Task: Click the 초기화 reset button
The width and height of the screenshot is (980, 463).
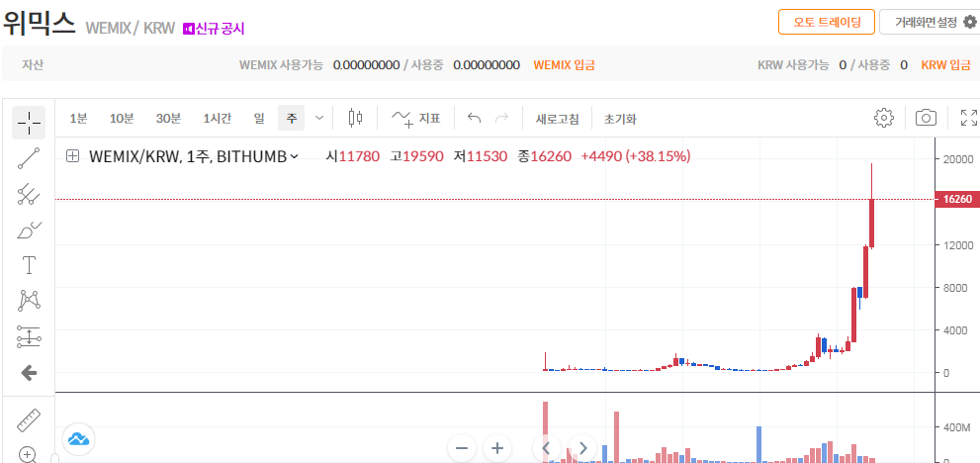Action: coord(620,119)
